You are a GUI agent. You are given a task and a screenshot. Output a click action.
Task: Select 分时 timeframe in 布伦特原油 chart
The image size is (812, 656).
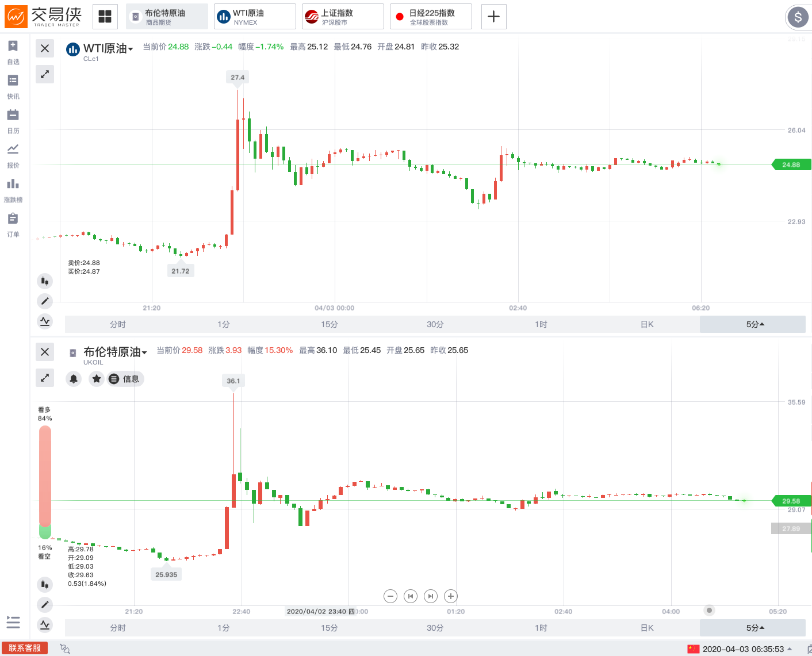(118, 628)
